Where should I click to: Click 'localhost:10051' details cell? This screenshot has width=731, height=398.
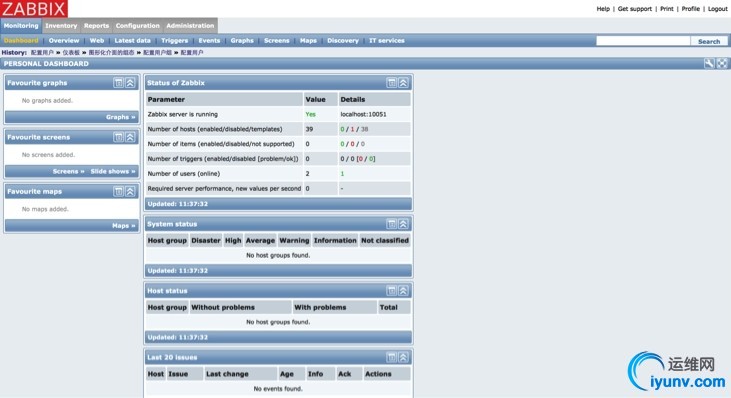point(363,114)
